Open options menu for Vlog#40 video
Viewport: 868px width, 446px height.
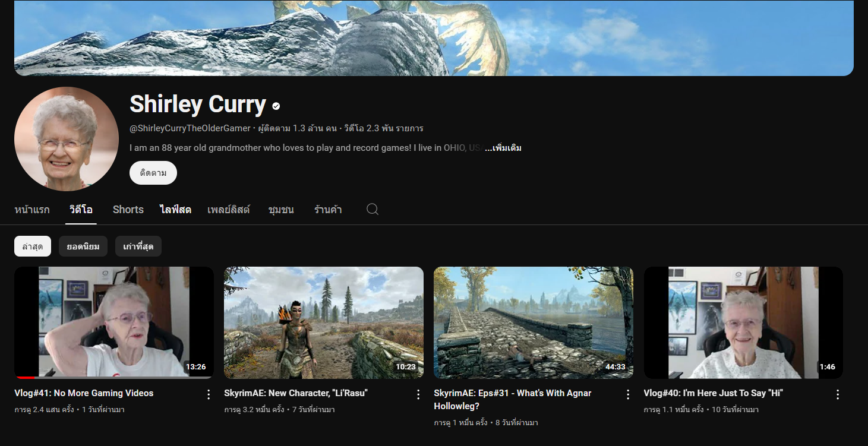[838, 394]
